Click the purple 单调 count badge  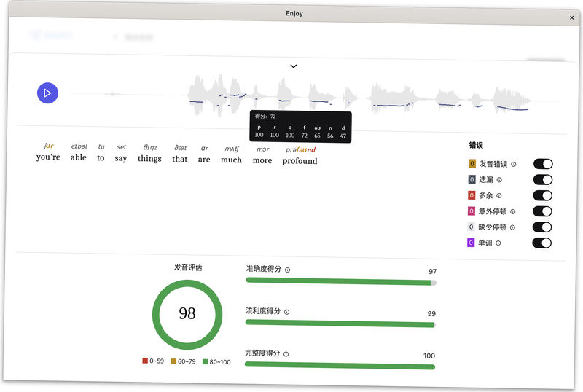[x=471, y=243]
